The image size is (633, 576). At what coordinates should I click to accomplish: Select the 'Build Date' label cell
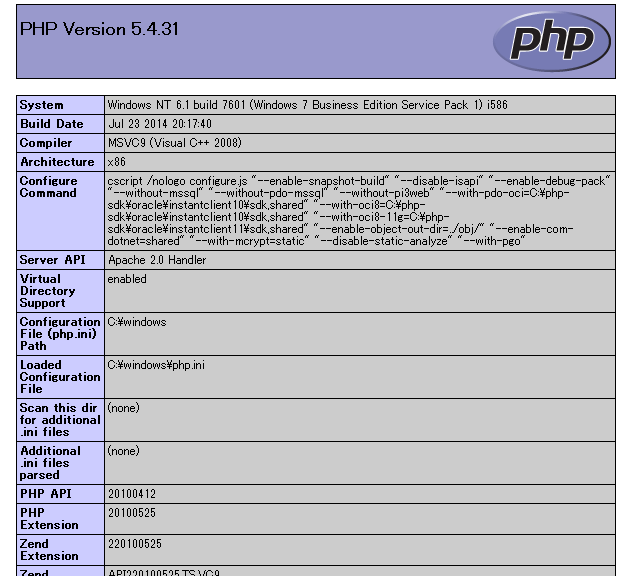(61, 124)
